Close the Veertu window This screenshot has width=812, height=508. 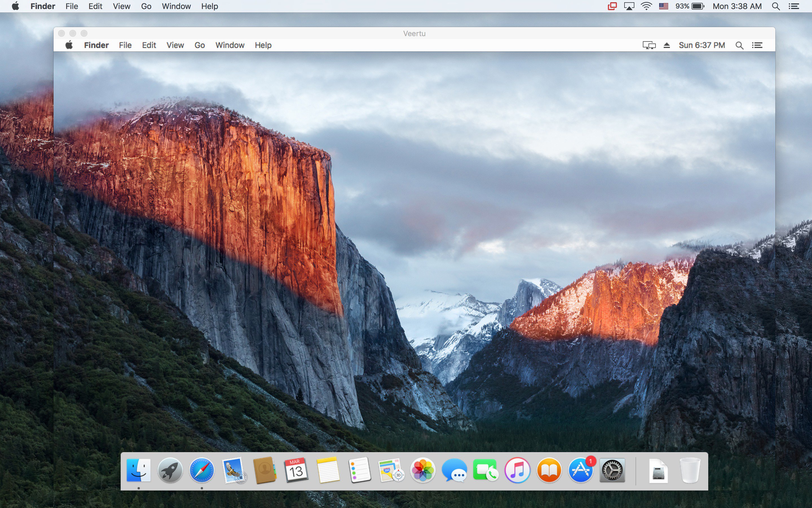coord(61,33)
